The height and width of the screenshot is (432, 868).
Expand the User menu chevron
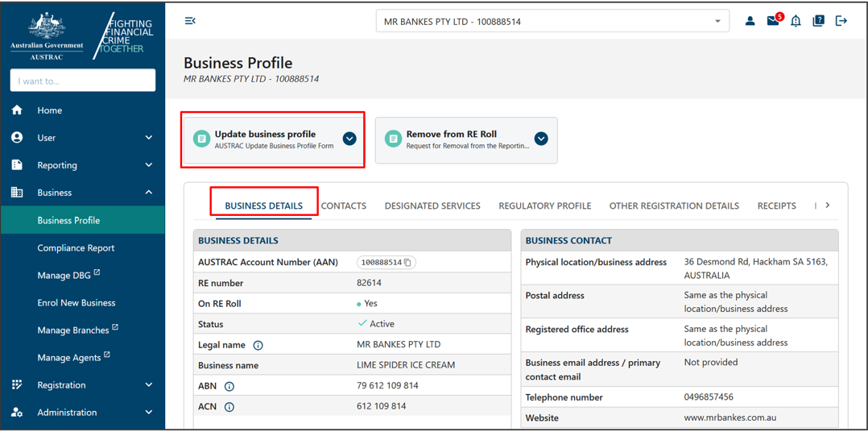click(x=148, y=137)
